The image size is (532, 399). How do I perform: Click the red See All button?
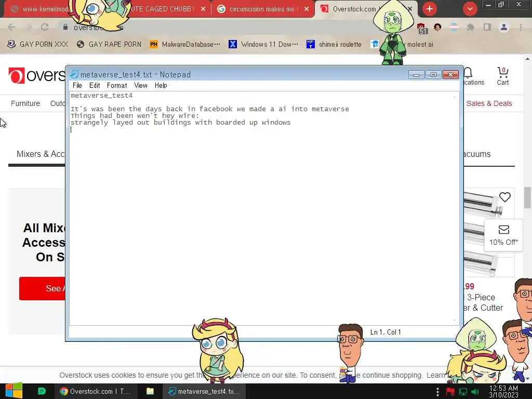[x=42, y=288]
